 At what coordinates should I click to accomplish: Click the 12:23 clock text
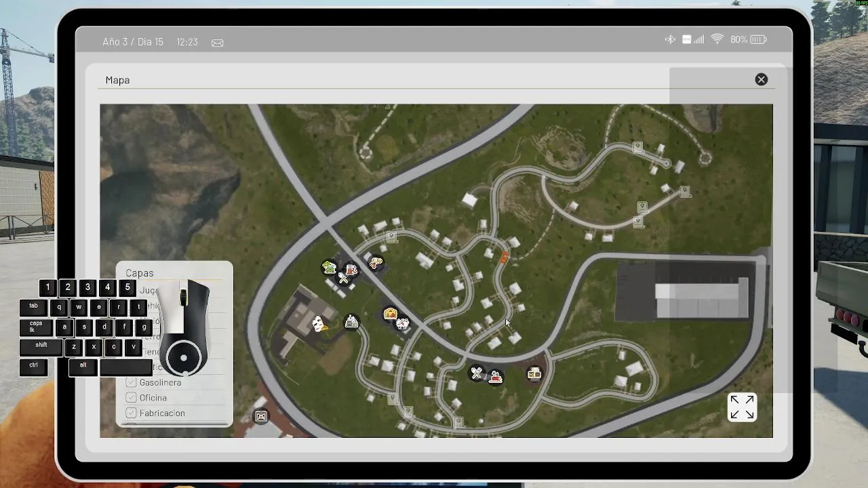click(187, 42)
